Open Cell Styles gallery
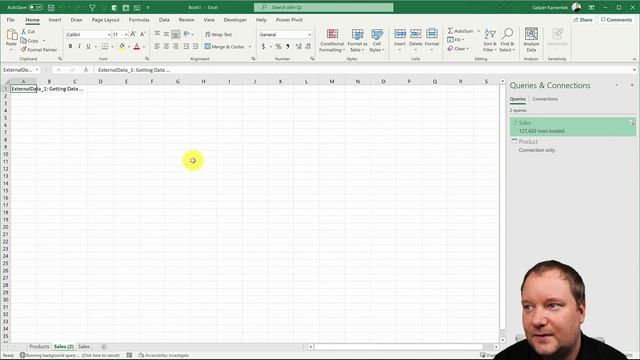Screen dimensions: 640x360 pyautogui.click(x=376, y=40)
